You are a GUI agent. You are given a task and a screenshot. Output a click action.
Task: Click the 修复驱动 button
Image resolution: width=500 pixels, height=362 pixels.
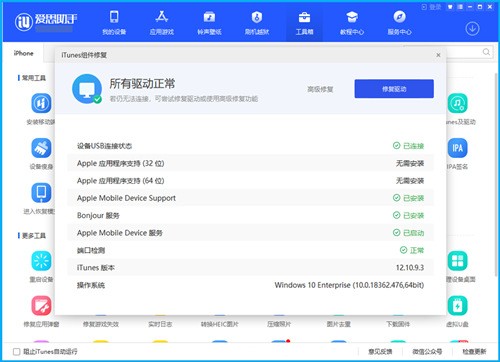[394, 89]
